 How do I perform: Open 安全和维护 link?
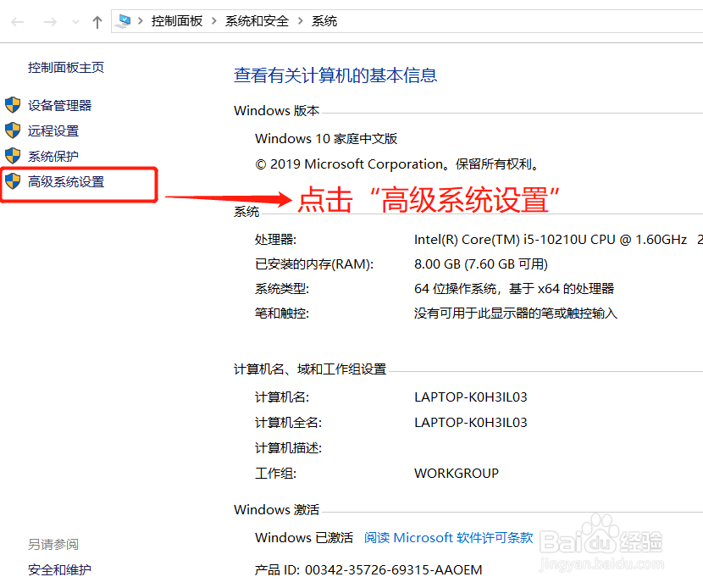pyautogui.click(x=59, y=569)
